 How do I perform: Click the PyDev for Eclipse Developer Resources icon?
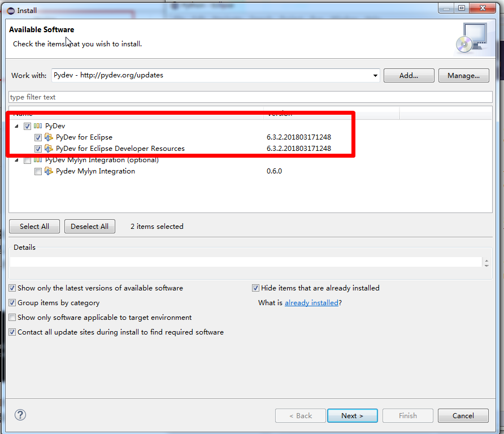pyautogui.click(x=49, y=149)
